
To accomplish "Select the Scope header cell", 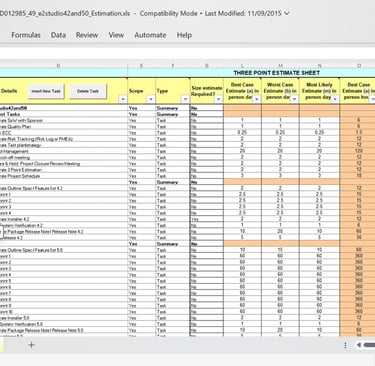I will pos(141,91).
